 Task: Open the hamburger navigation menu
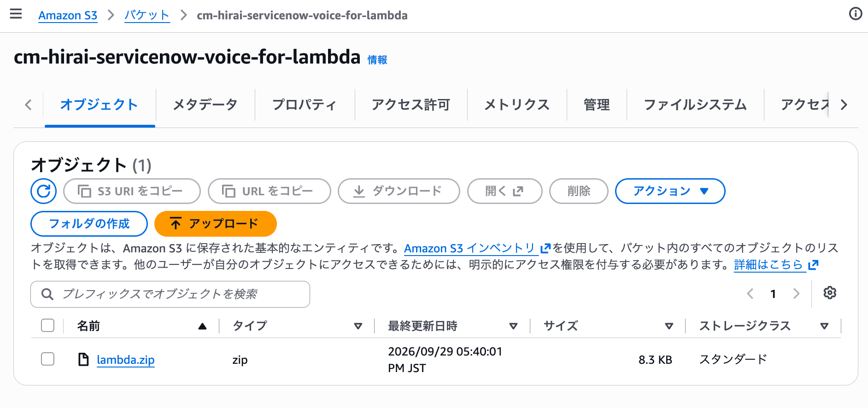click(x=16, y=14)
